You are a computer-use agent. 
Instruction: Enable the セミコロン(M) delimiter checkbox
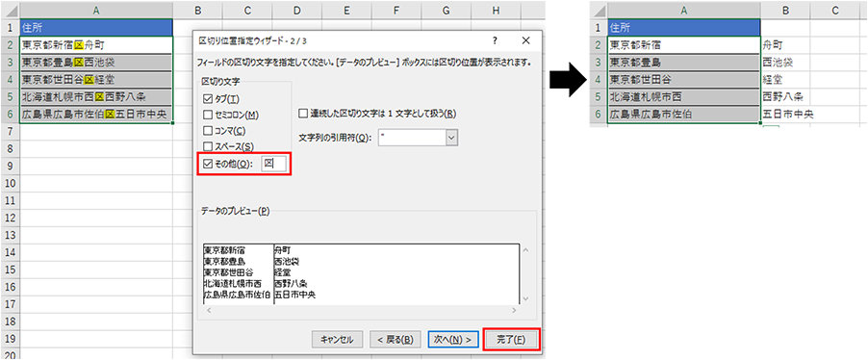[208, 116]
